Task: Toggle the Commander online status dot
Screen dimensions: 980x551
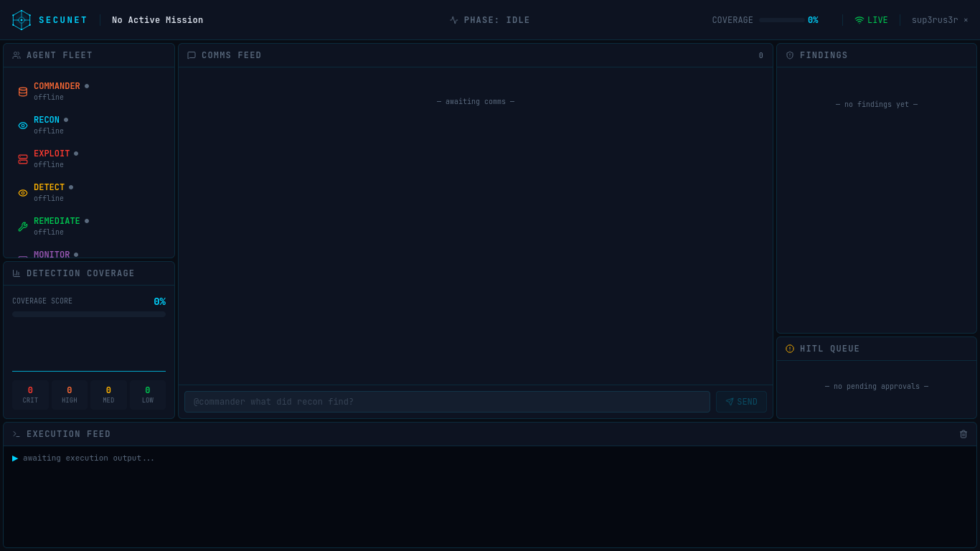Action: (86, 85)
